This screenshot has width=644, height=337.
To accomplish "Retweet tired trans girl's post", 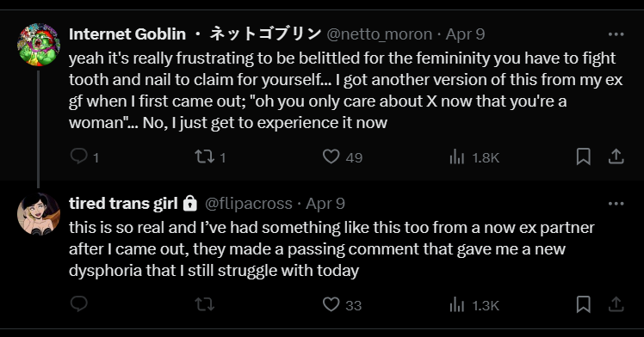I will tap(204, 304).
